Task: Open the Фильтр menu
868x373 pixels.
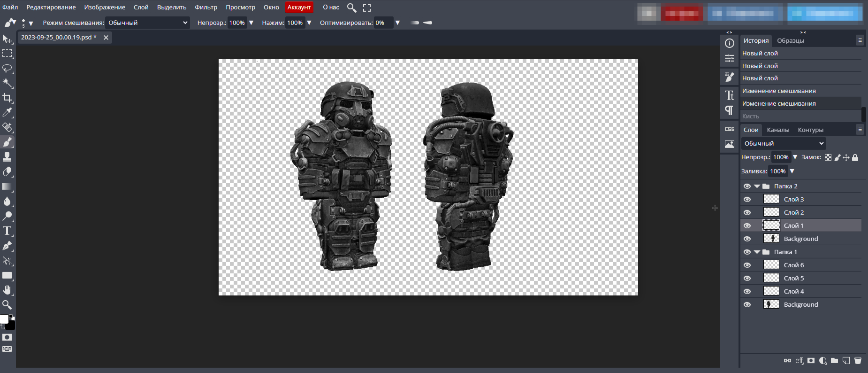Action: point(206,7)
